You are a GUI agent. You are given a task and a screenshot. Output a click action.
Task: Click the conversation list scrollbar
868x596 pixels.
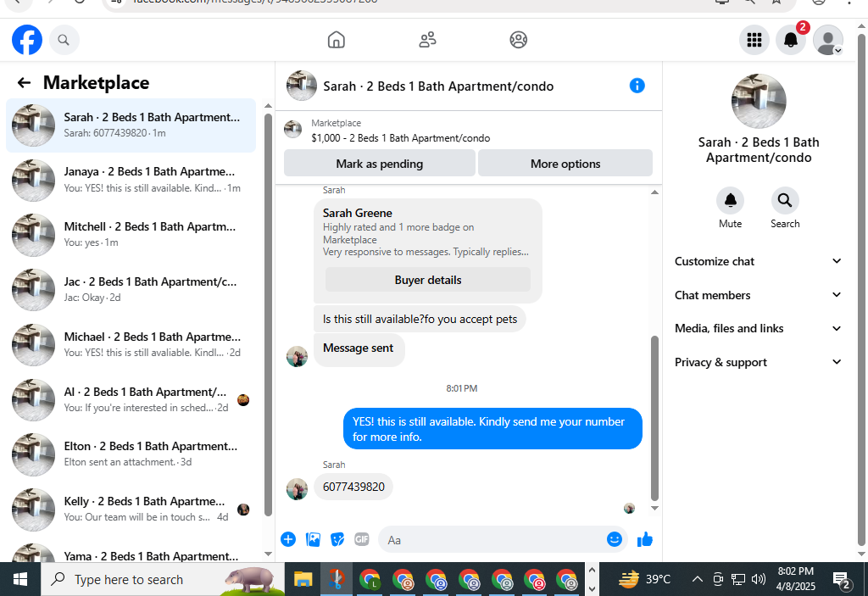268,315
